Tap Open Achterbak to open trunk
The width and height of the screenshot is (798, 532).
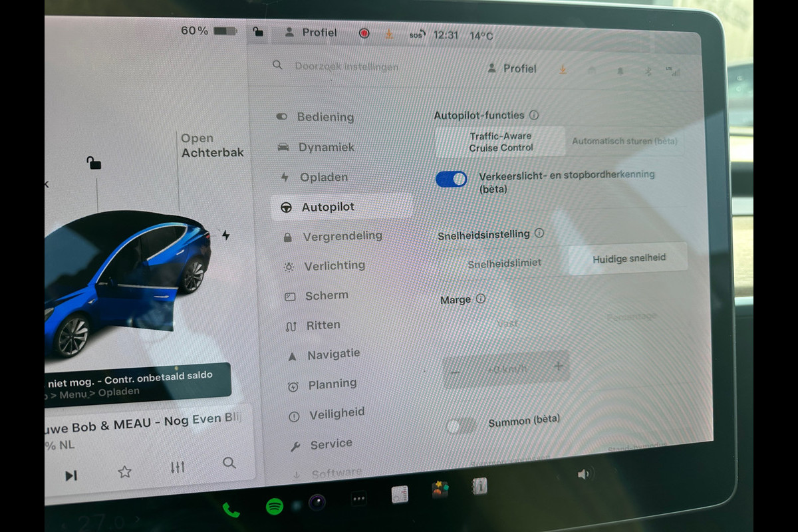[211, 146]
